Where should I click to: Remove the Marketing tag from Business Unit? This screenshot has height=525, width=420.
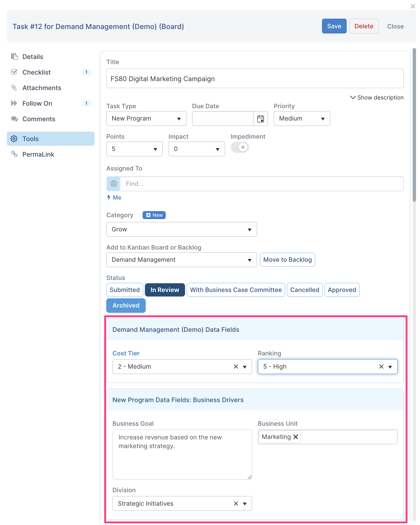(296, 437)
